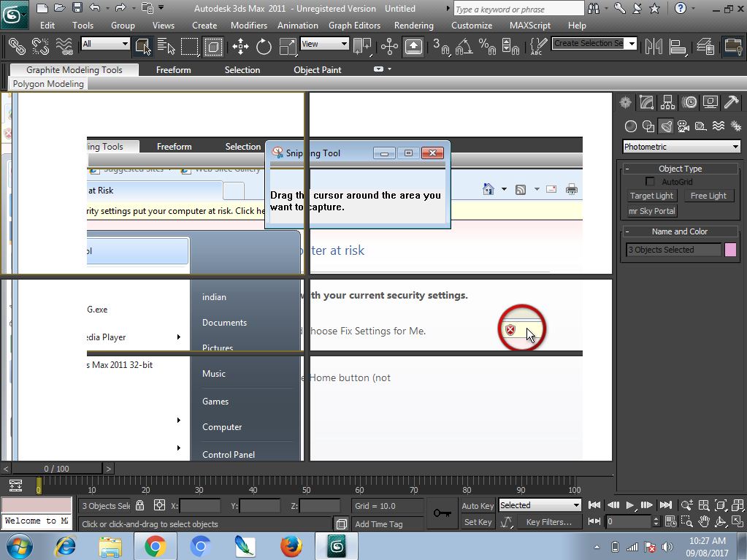Viewport: 747px width, 560px height.
Task: Open the Modifiers menu
Action: pyautogui.click(x=249, y=26)
